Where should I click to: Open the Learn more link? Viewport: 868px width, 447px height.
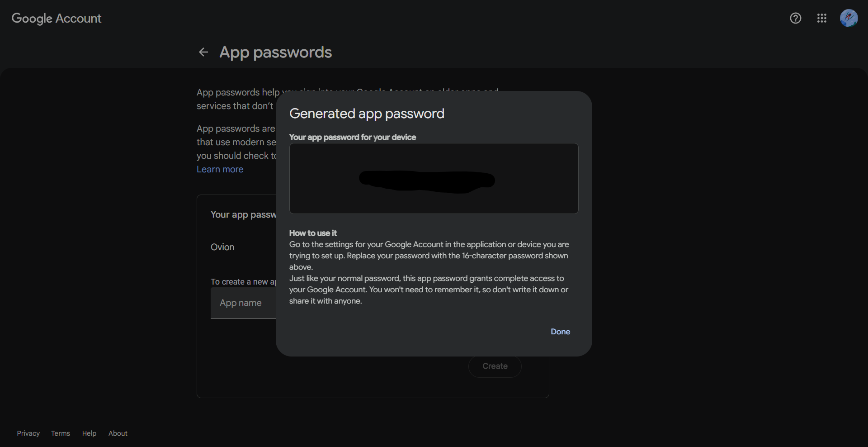tap(220, 169)
